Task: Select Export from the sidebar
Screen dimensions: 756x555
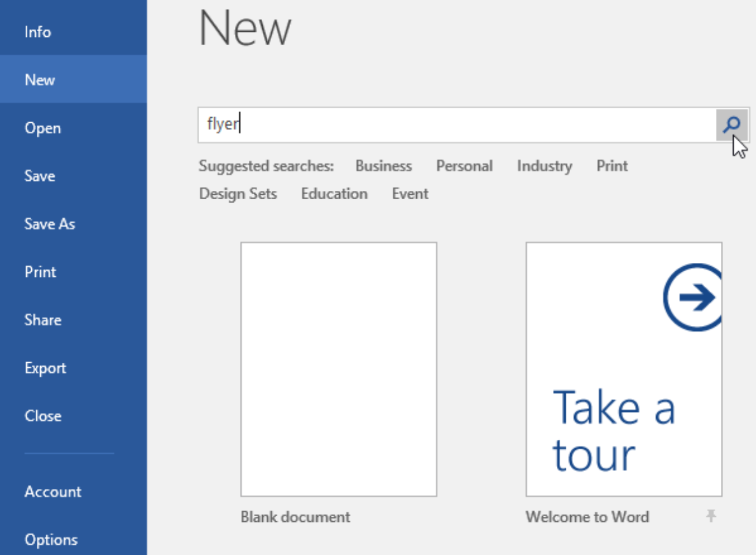Action: pos(45,368)
